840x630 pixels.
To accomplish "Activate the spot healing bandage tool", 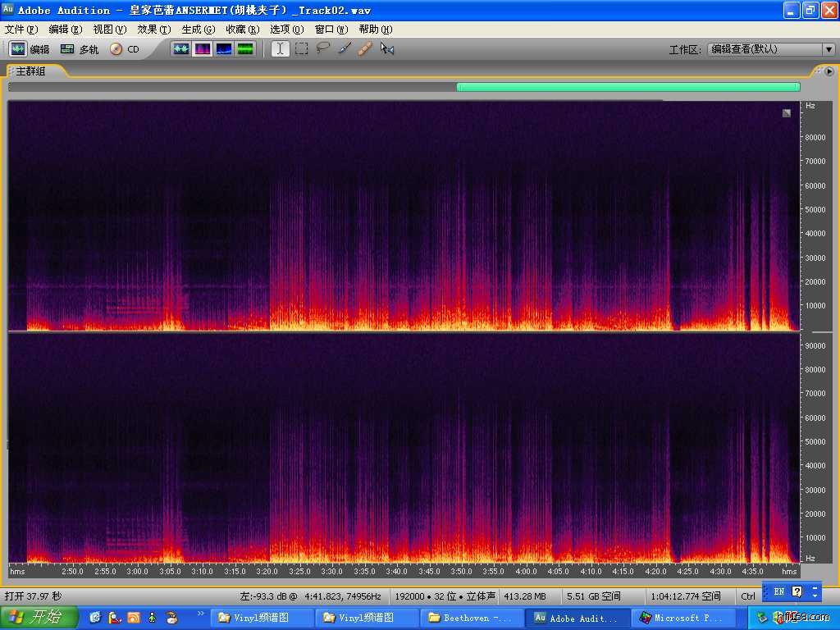I will click(366, 49).
